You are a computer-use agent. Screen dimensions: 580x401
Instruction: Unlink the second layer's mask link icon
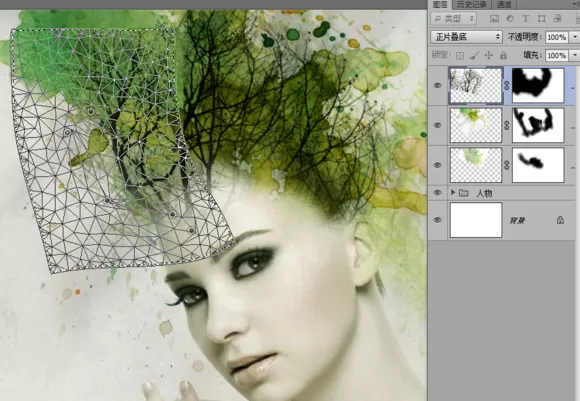pyautogui.click(x=507, y=125)
